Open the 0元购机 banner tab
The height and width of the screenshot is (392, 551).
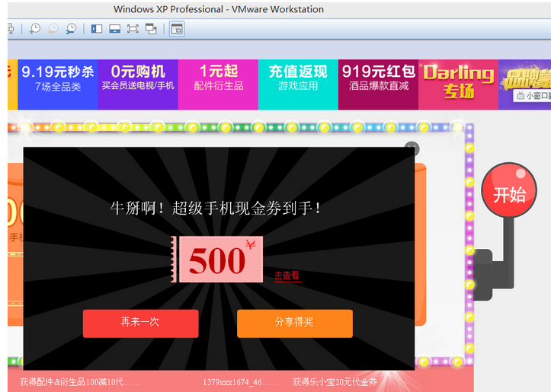138,84
